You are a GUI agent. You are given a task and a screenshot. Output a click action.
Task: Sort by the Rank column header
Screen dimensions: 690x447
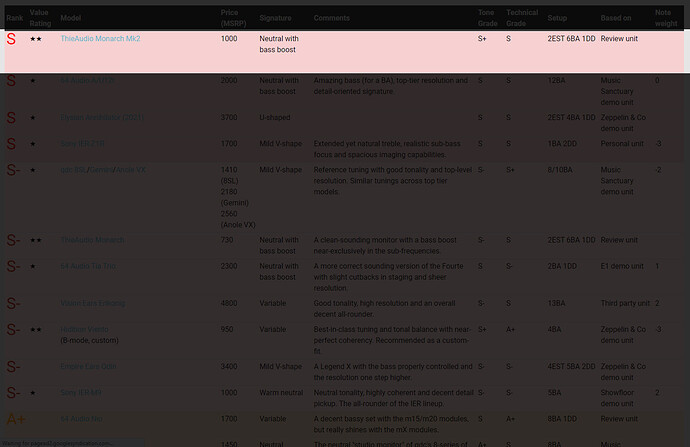(x=15, y=18)
